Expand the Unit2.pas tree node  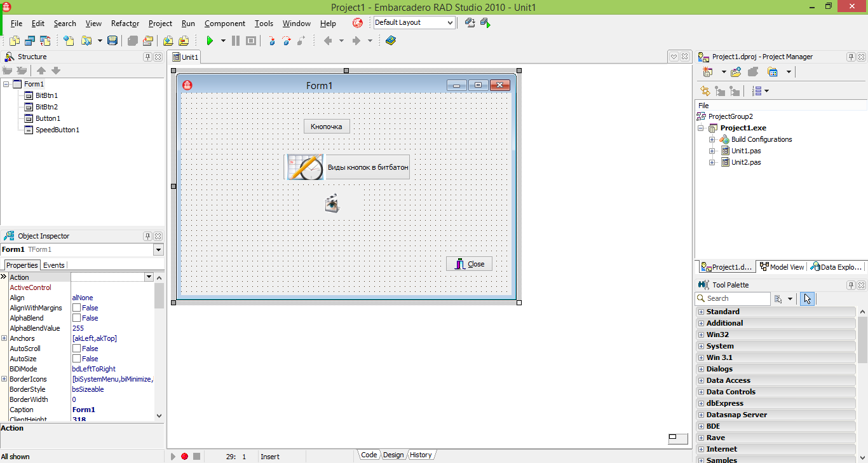[x=712, y=162]
